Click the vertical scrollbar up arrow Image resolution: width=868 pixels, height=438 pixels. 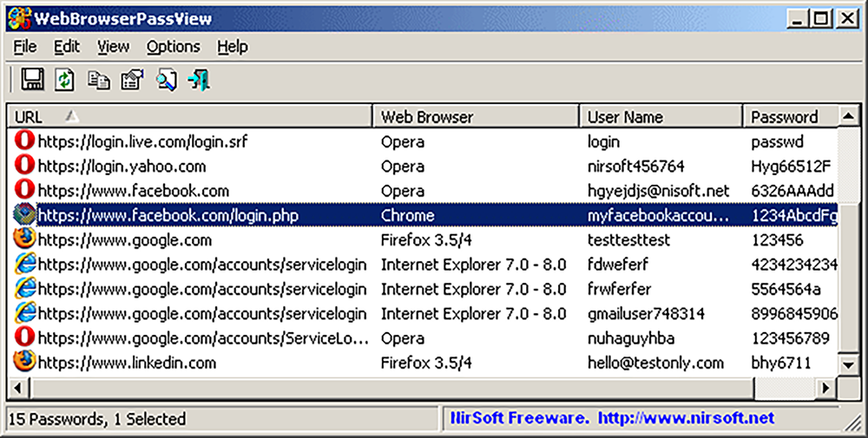click(849, 116)
